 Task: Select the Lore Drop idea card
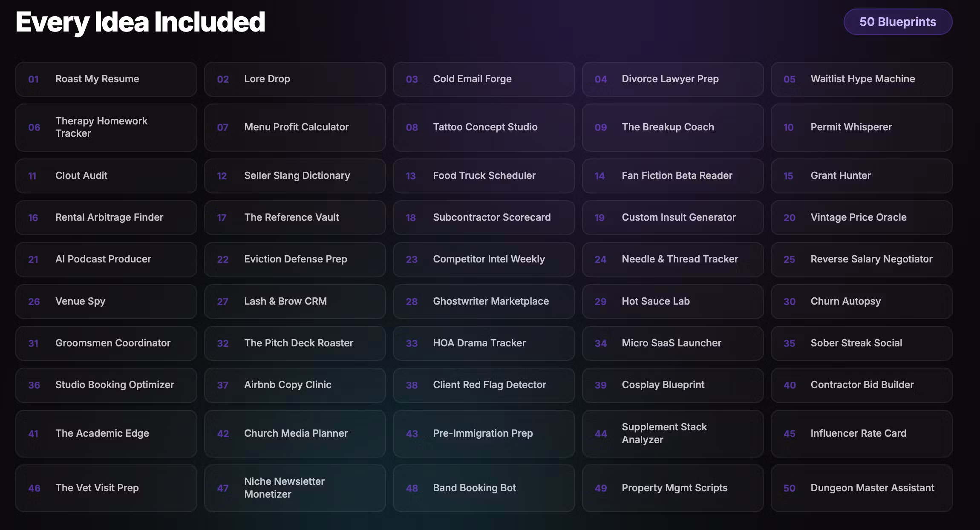pos(294,79)
